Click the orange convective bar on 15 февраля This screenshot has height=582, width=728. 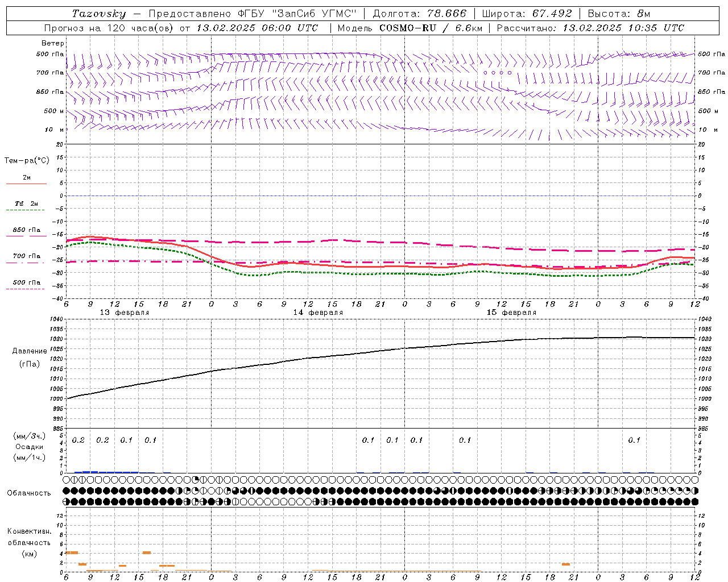pyautogui.click(x=566, y=564)
